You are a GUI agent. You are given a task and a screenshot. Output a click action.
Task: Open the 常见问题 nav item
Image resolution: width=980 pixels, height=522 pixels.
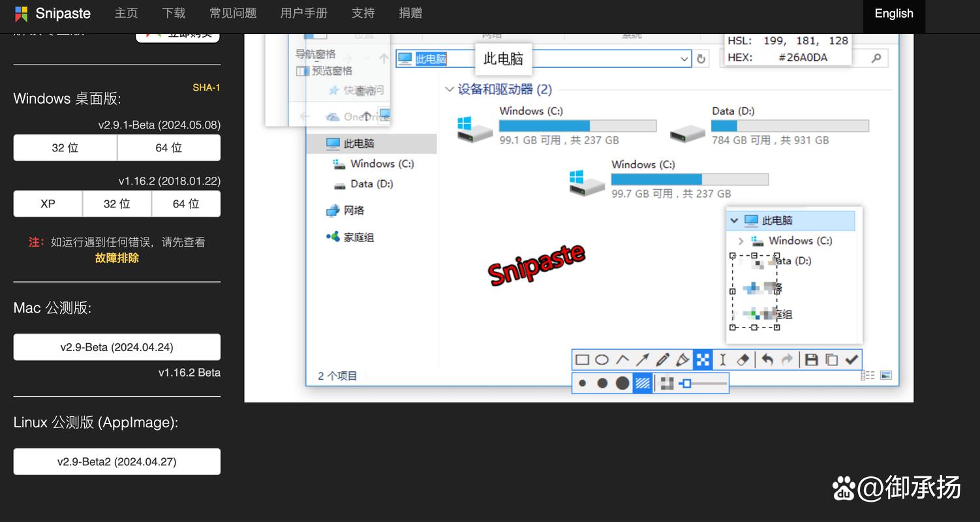click(x=233, y=13)
